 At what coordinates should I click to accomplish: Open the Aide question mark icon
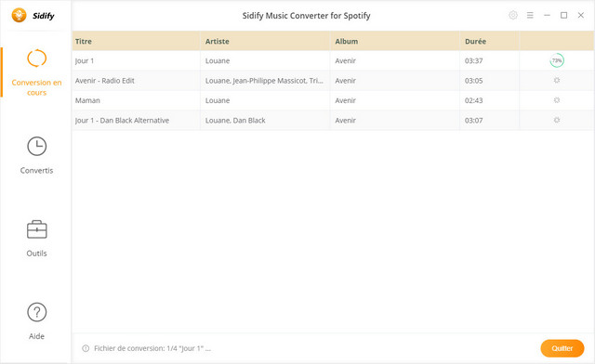click(x=37, y=312)
